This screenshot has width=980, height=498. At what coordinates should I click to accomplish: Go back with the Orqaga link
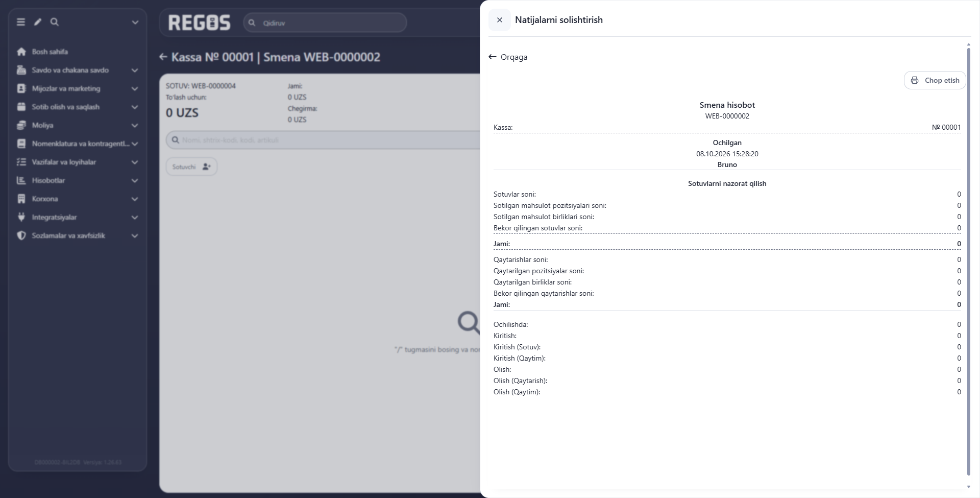tap(508, 57)
